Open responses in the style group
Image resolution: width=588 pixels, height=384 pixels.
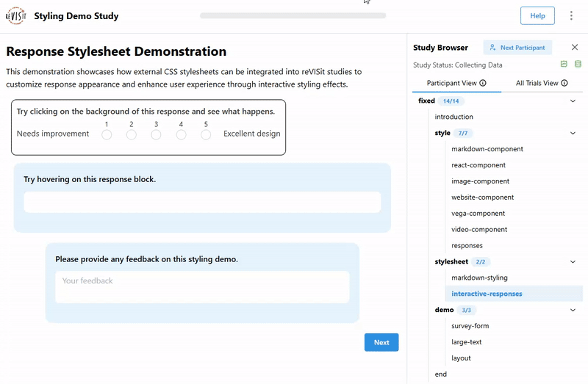click(x=467, y=246)
